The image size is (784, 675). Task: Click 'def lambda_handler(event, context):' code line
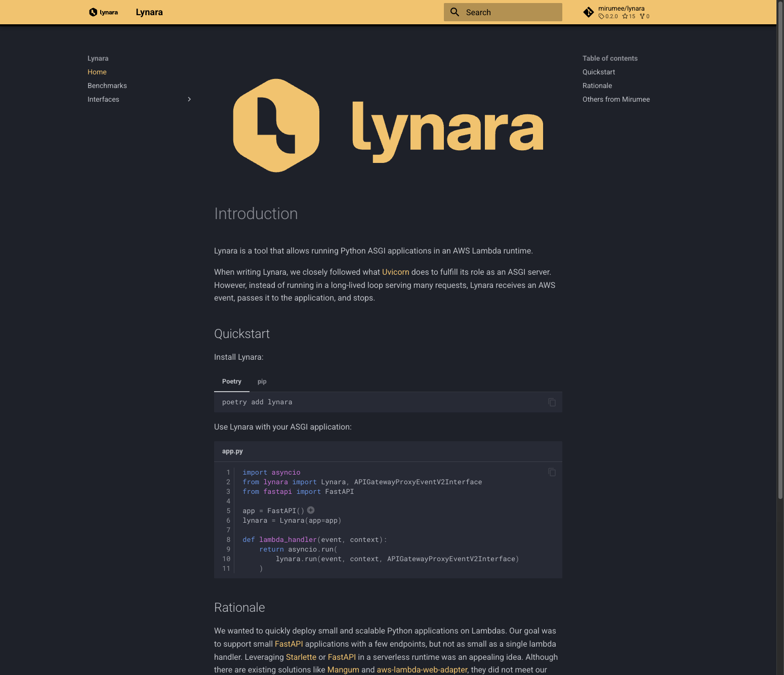point(315,540)
